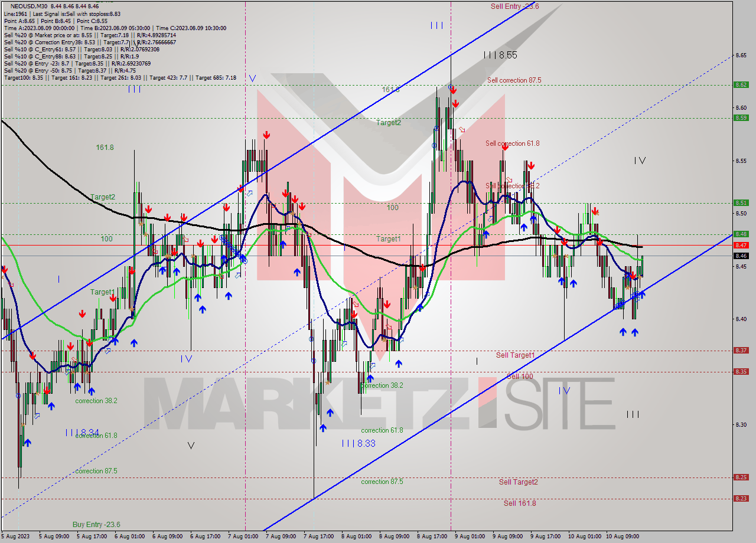Viewport: 756px width, 543px height.
Task: Click the 'Buy Entry -23.6' label
Action: [96, 524]
